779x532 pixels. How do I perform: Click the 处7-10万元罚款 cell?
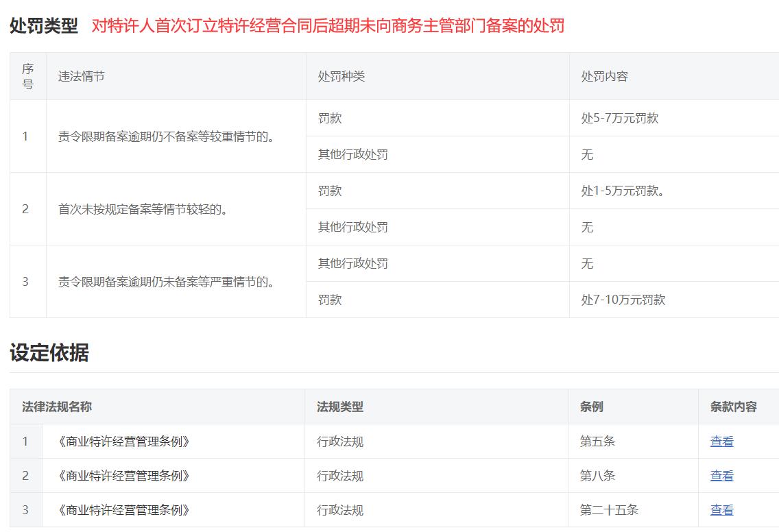[623, 300]
